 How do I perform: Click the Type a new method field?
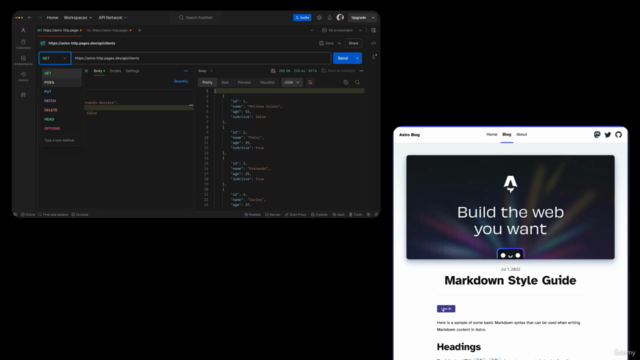pyautogui.click(x=59, y=140)
